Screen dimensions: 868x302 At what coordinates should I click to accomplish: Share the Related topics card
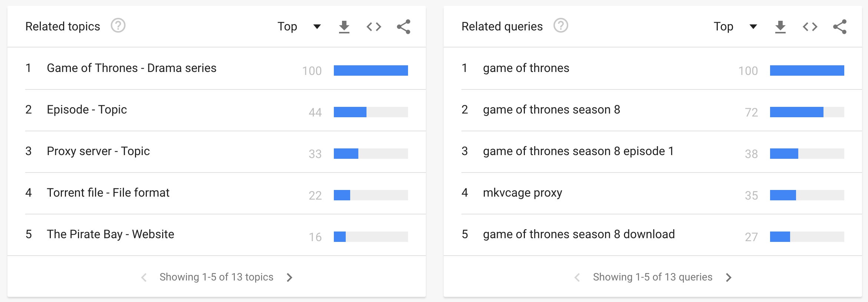tap(404, 27)
